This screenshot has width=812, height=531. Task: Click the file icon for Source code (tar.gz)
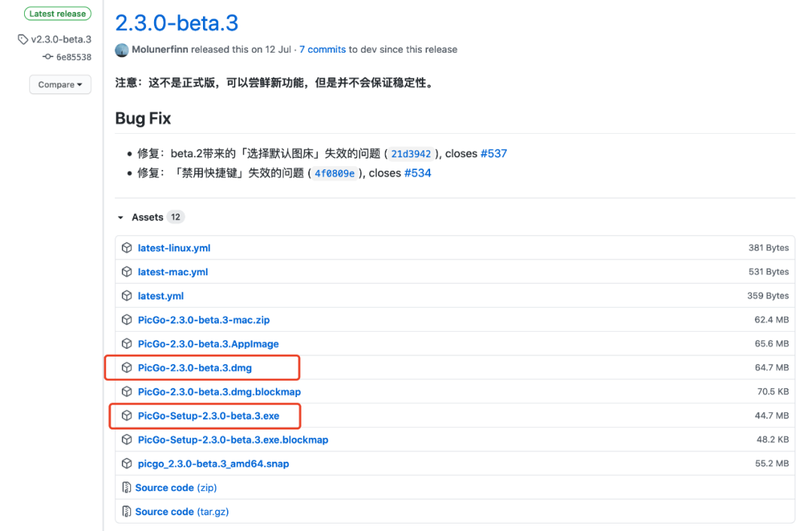click(127, 511)
